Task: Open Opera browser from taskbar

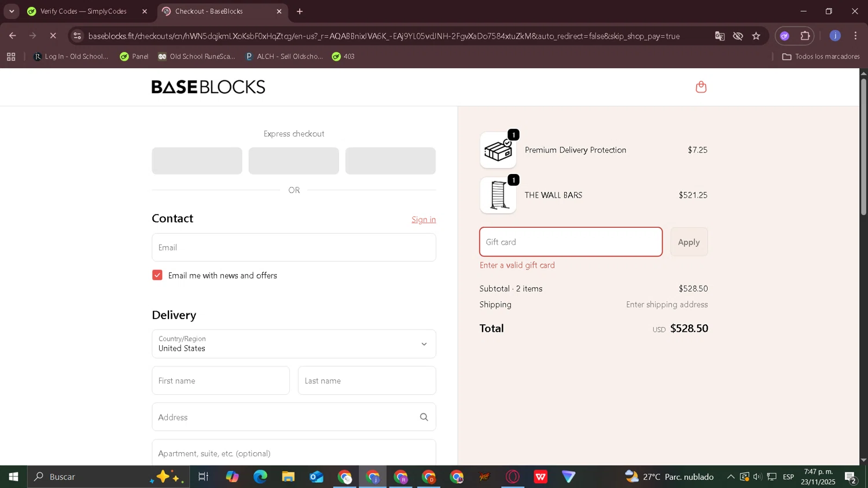Action: pyautogui.click(x=513, y=477)
